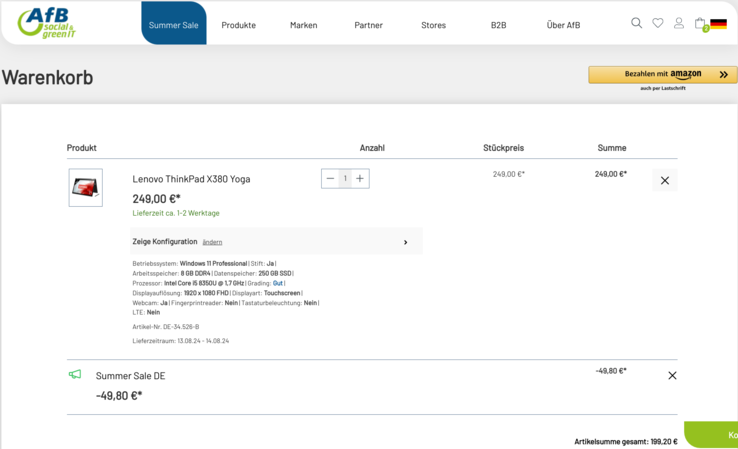Click the green checkout button at bottom right

coord(711,434)
